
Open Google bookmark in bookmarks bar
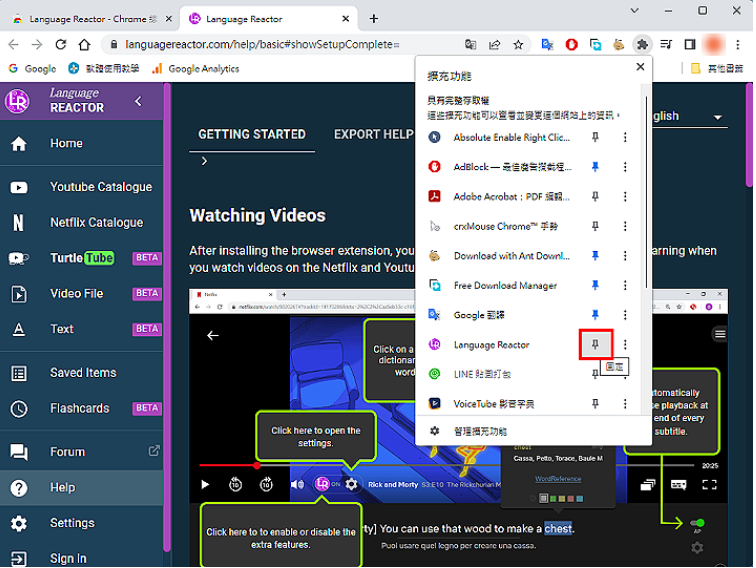(33, 68)
